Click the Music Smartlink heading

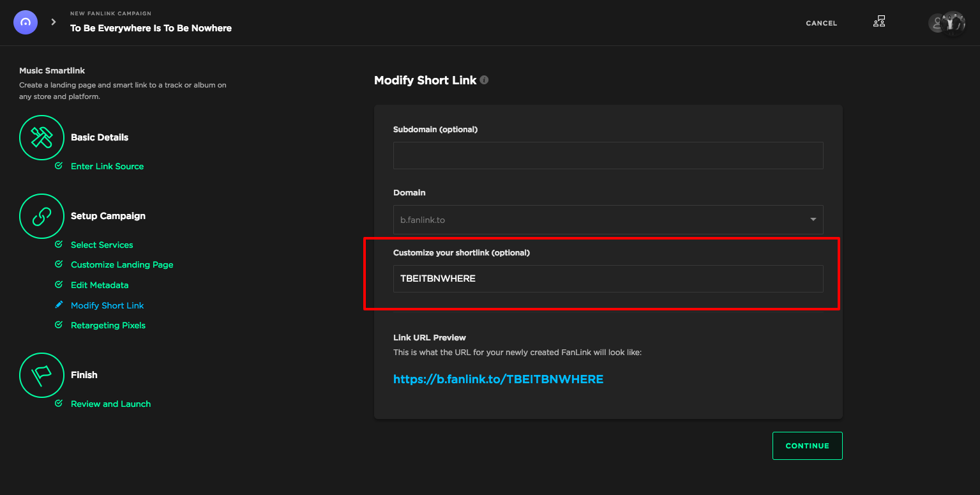pos(52,71)
